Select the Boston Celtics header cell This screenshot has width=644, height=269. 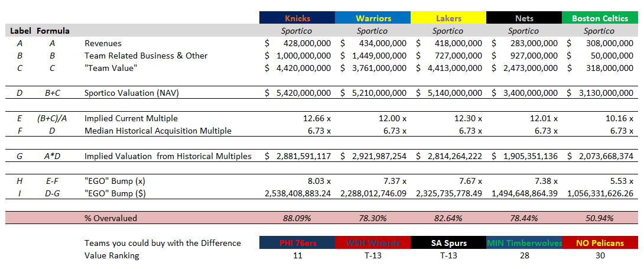(600, 18)
